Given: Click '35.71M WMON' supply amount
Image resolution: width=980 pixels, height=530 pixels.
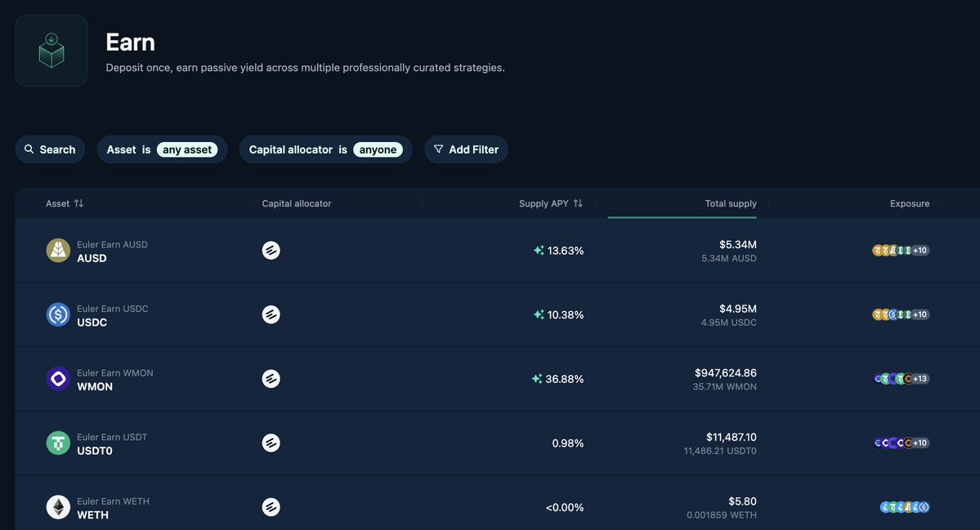Looking at the screenshot, I should 724,387.
